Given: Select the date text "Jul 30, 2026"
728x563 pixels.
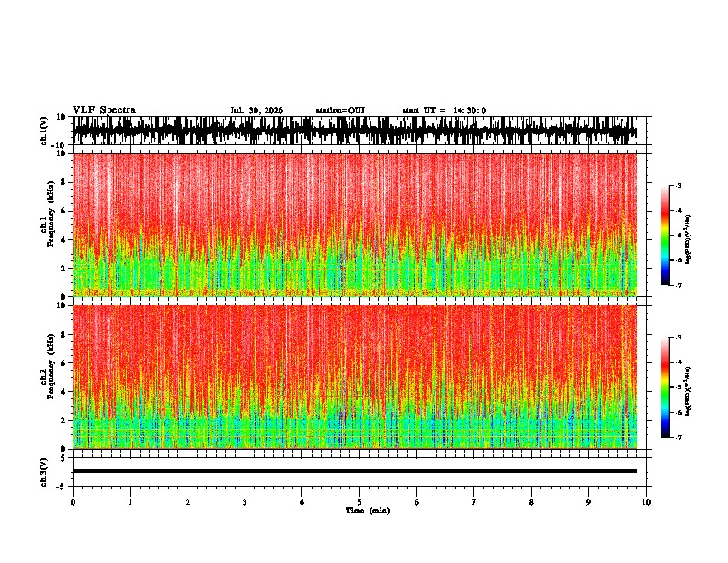Looking at the screenshot, I should (256, 110).
